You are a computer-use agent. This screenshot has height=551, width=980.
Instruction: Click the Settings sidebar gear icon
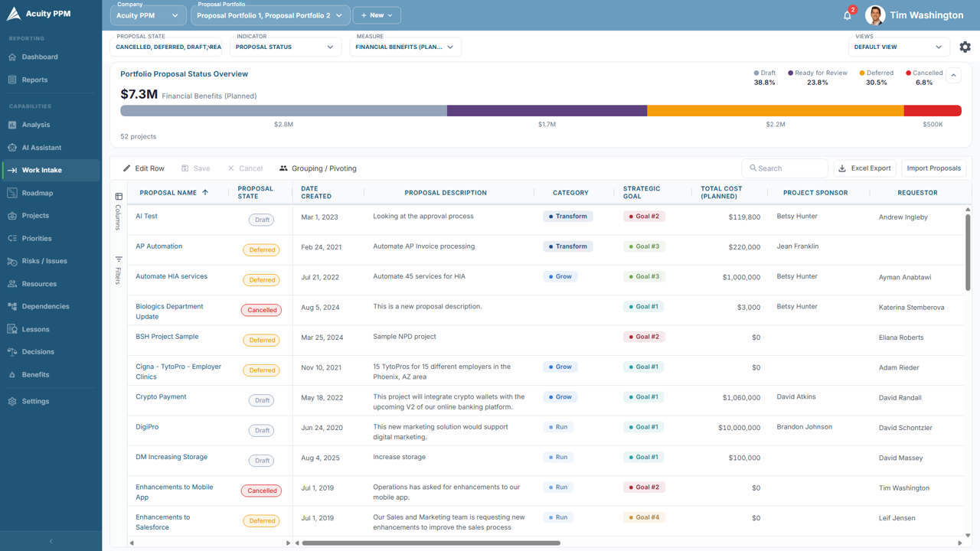(x=12, y=401)
